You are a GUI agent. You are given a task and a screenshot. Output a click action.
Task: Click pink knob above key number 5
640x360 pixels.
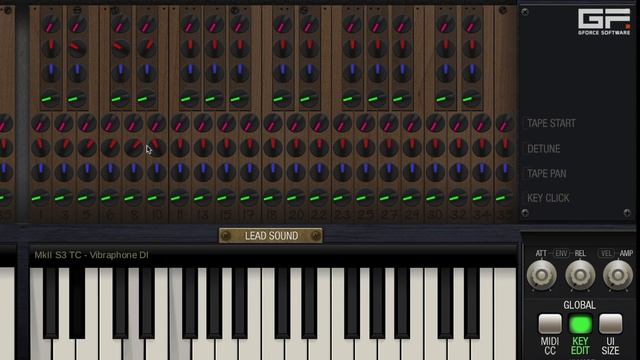(x=87, y=123)
